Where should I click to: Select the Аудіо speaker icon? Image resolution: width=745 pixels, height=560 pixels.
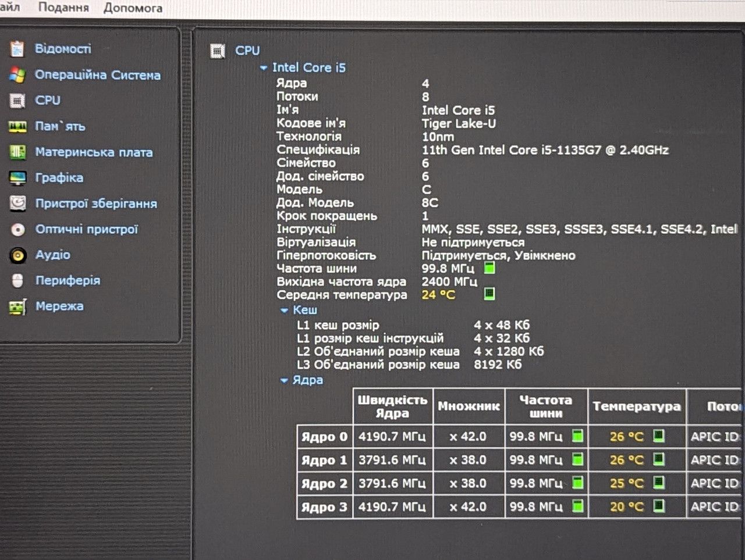tap(17, 255)
